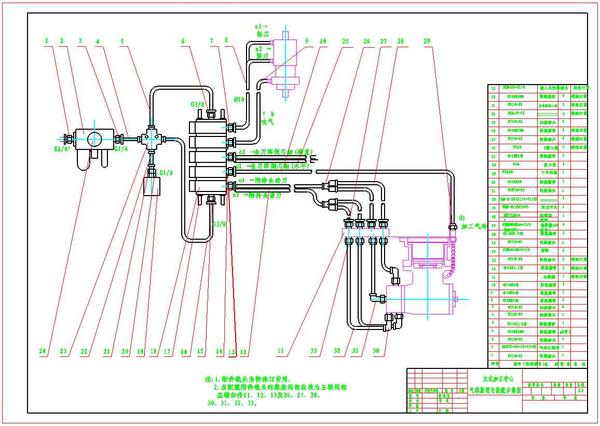
Task: Click G1/4" label left of filter unit
Action: point(63,149)
